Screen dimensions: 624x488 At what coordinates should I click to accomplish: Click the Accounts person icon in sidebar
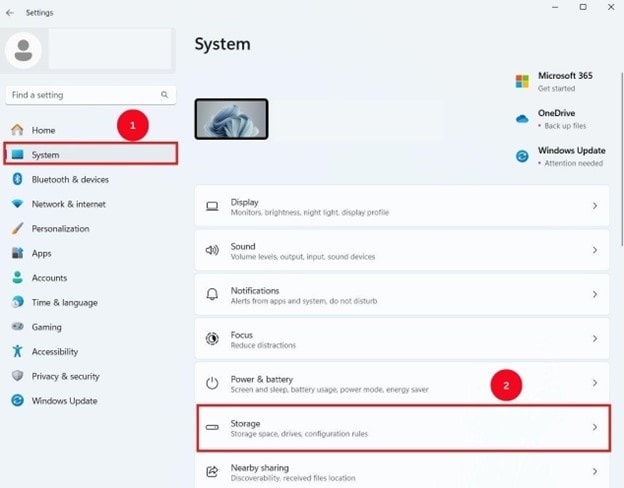[x=17, y=277]
